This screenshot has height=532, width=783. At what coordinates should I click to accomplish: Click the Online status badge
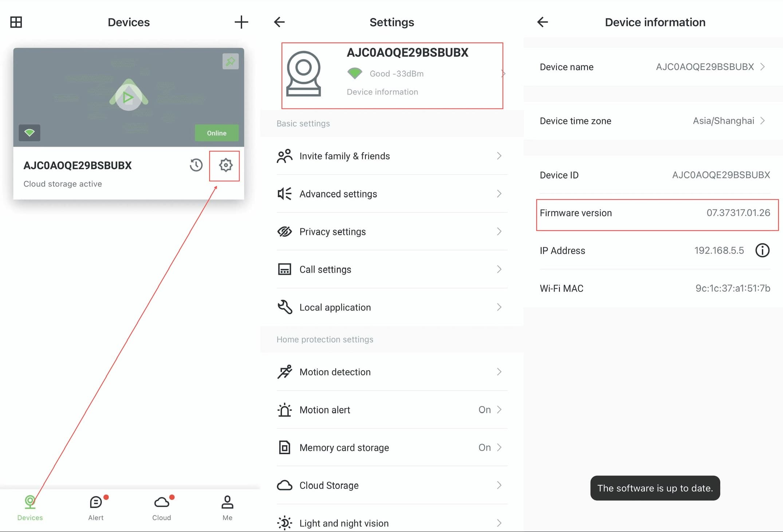[217, 133]
